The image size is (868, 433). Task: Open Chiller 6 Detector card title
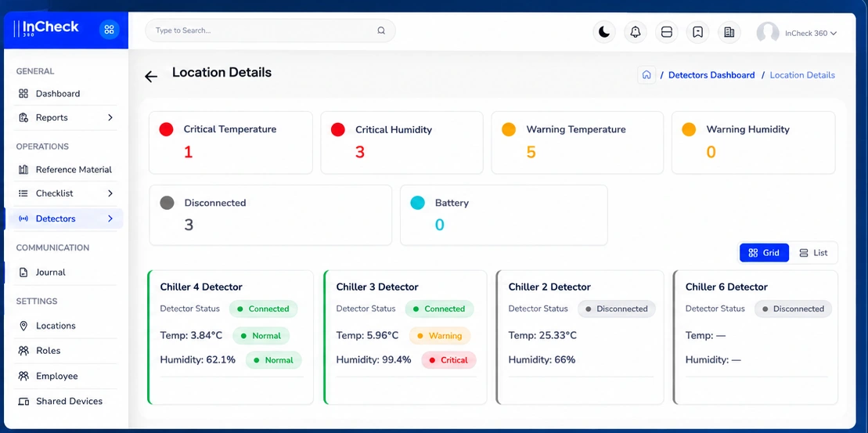coord(726,287)
